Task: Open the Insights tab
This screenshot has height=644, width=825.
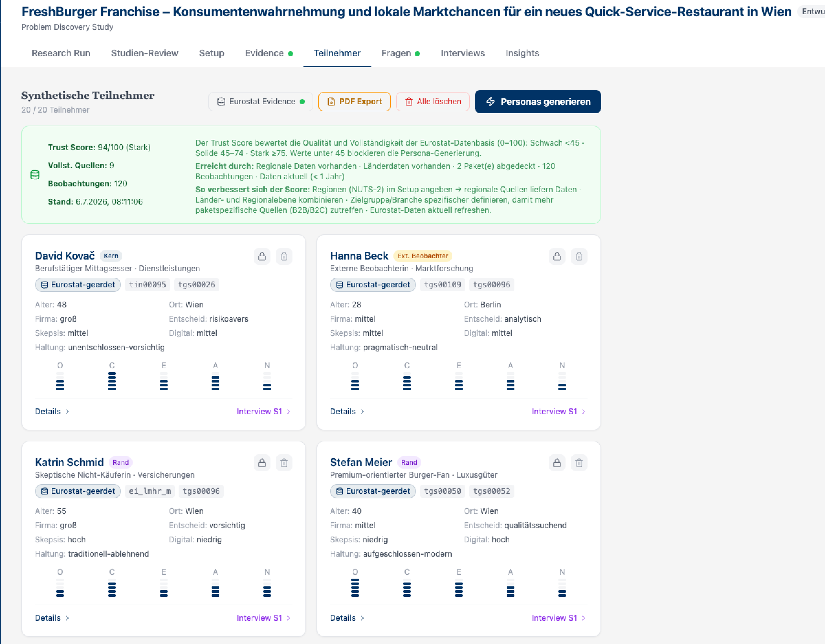Action: (522, 53)
